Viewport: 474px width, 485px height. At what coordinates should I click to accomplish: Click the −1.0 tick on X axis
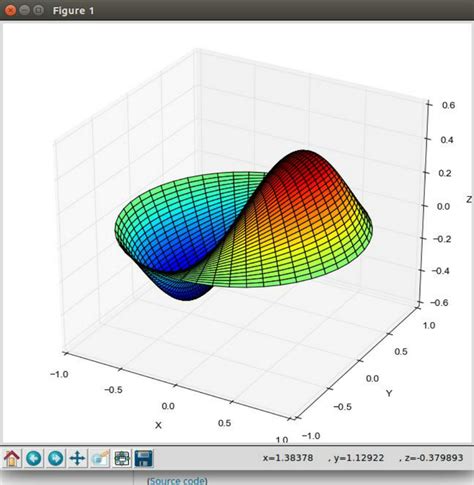(x=59, y=374)
